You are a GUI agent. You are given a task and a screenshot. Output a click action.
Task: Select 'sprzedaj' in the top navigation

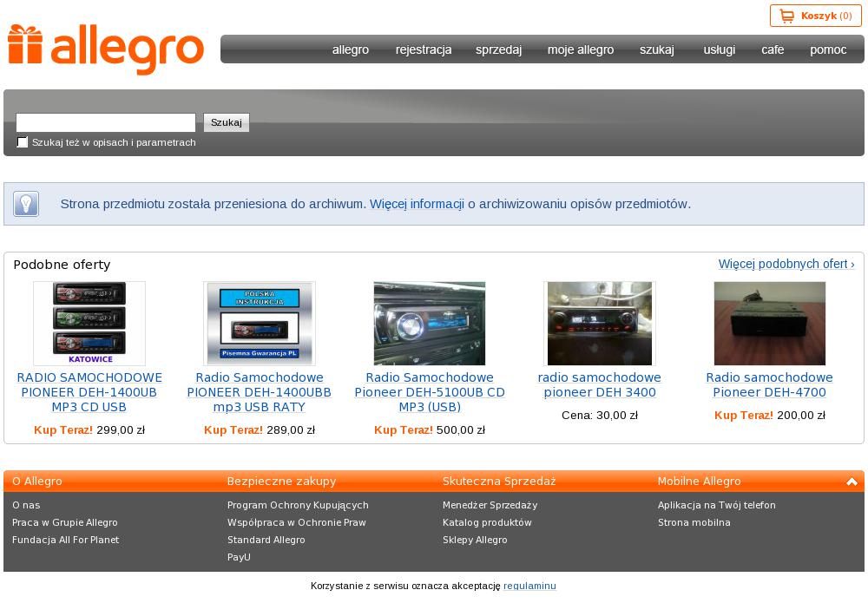499,49
